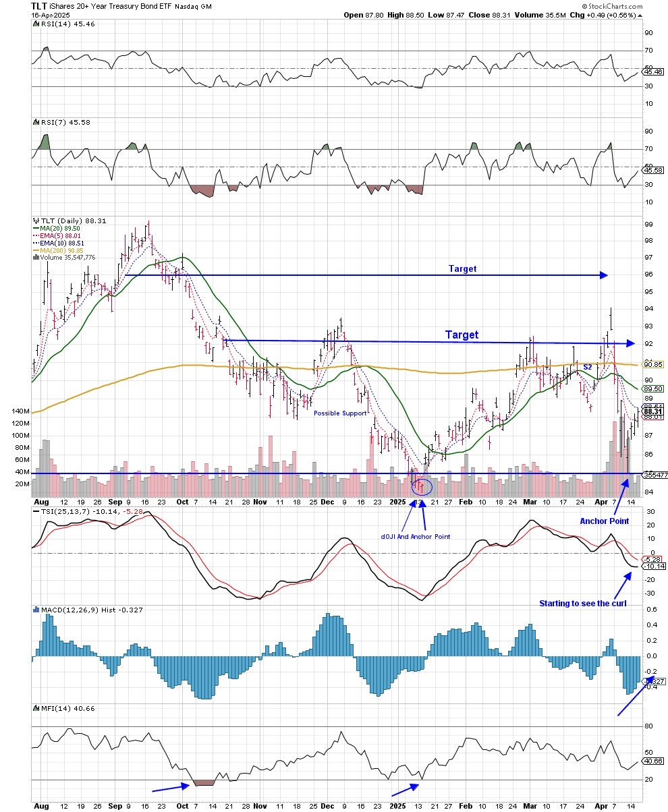Click the line icon beside RSI(7) label
The width and height of the screenshot is (668, 812).
[x=35, y=122]
